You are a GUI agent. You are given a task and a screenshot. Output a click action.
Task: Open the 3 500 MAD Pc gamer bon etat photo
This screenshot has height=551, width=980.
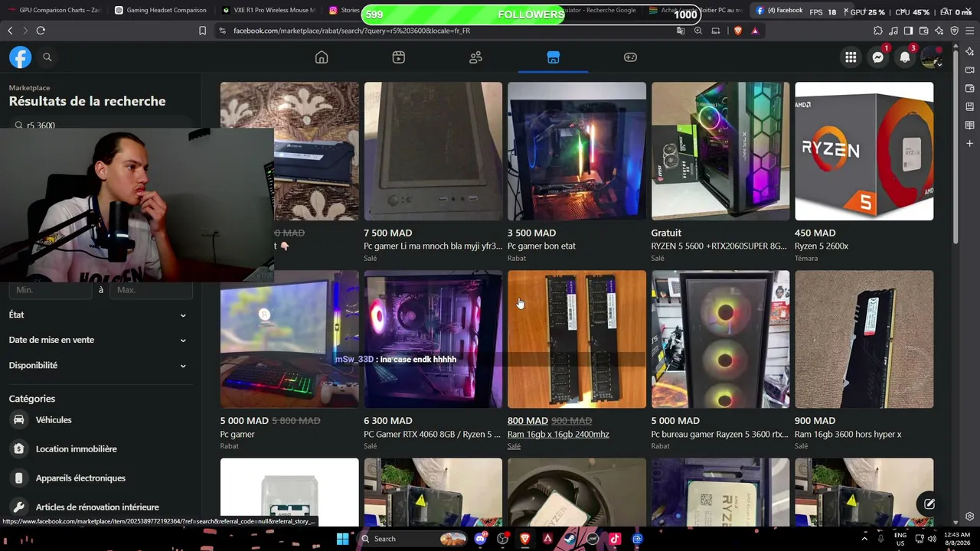click(577, 152)
